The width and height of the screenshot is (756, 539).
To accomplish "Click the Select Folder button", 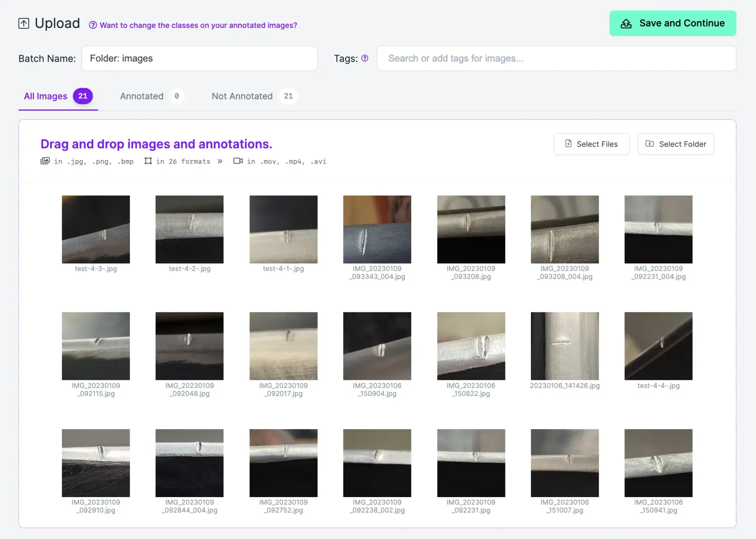I will (675, 144).
